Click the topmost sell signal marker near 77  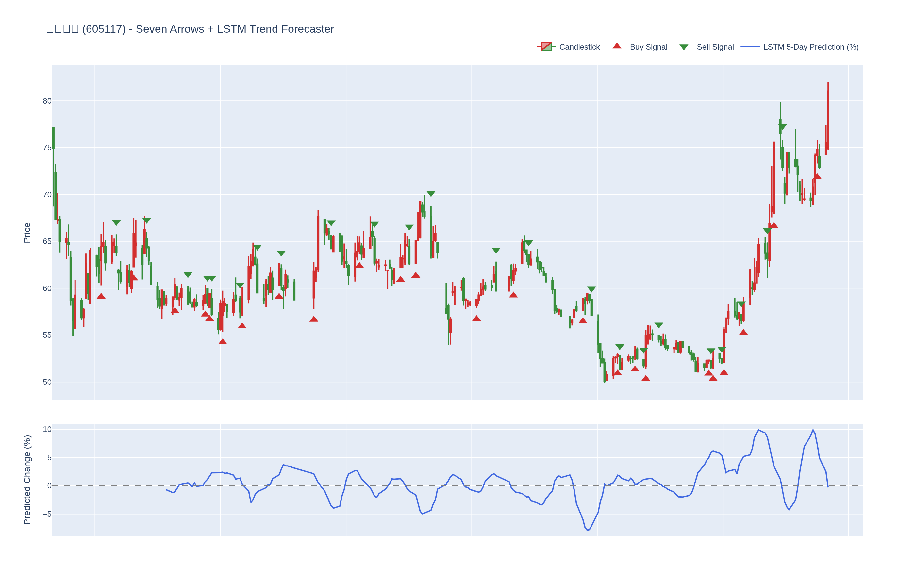(x=782, y=127)
